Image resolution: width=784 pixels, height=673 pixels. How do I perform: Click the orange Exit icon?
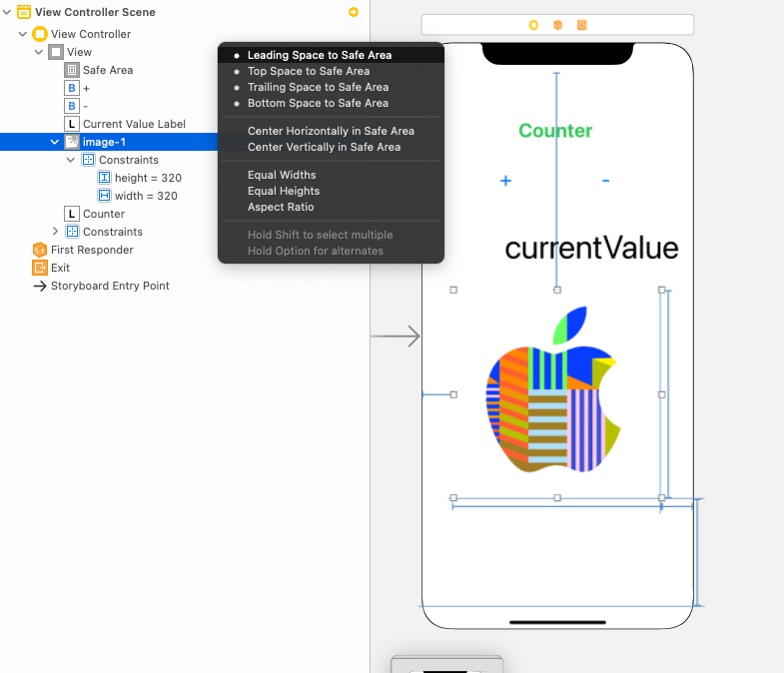coord(40,268)
